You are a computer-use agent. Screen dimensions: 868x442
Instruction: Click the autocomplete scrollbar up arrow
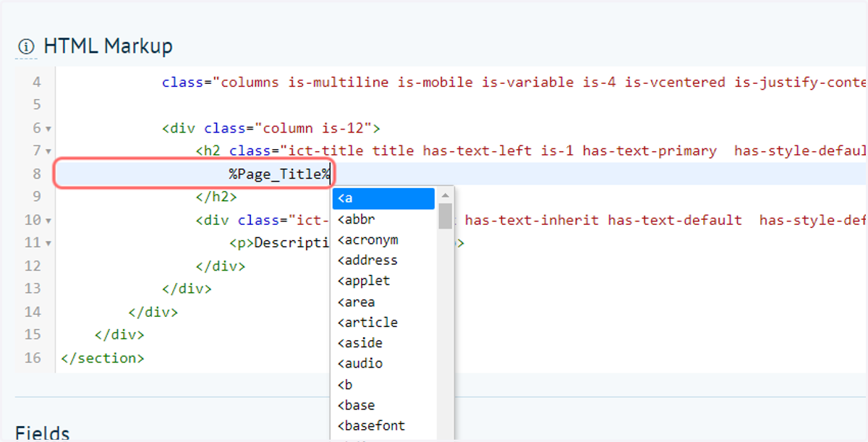pyautogui.click(x=446, y=195)
